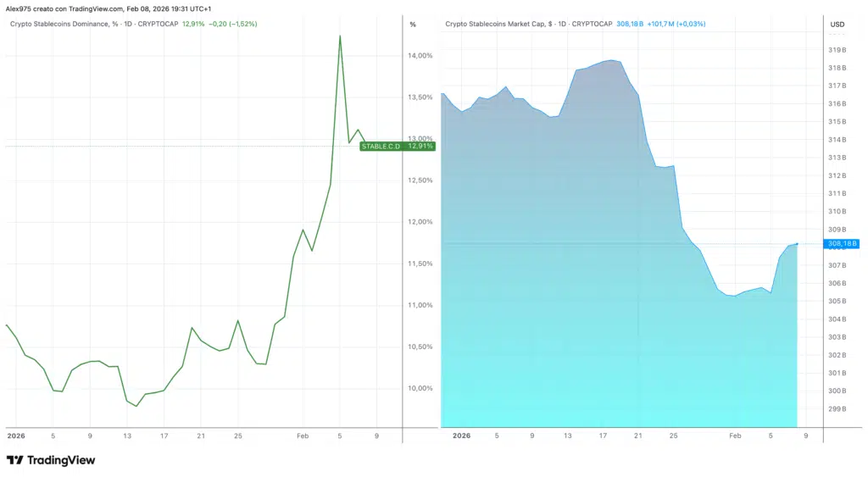The width and height of the screenshot is (868, 477).
Task: Click the dominance line peak above 14,00%
Action: tap(340, 36)
